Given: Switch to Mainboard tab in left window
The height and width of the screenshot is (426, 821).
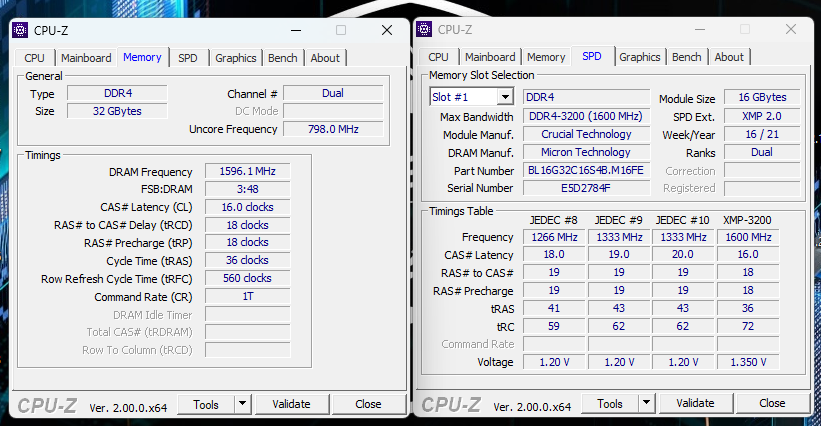Looking at the screenshot, I should point(86,58).
